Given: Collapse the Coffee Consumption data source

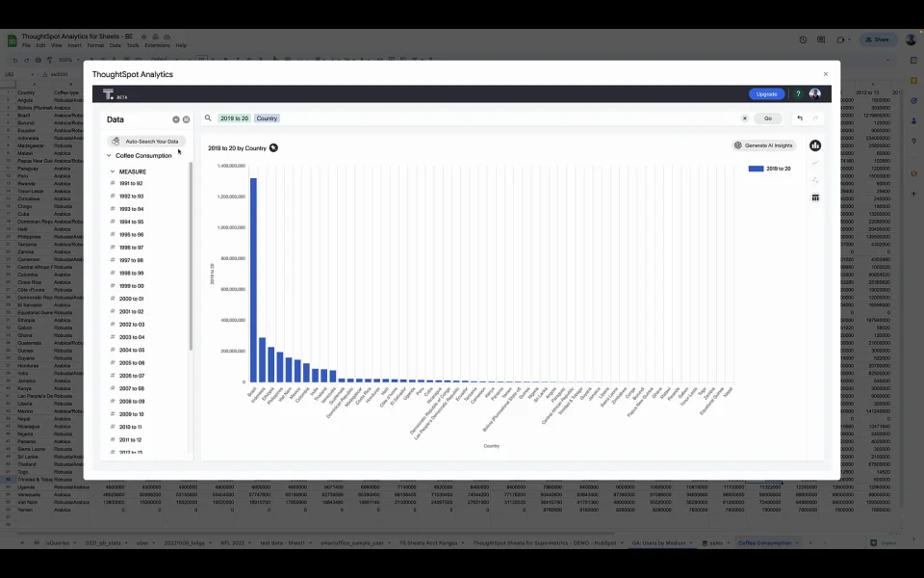Looking at the screenshot, I should (x=109, y=156).
